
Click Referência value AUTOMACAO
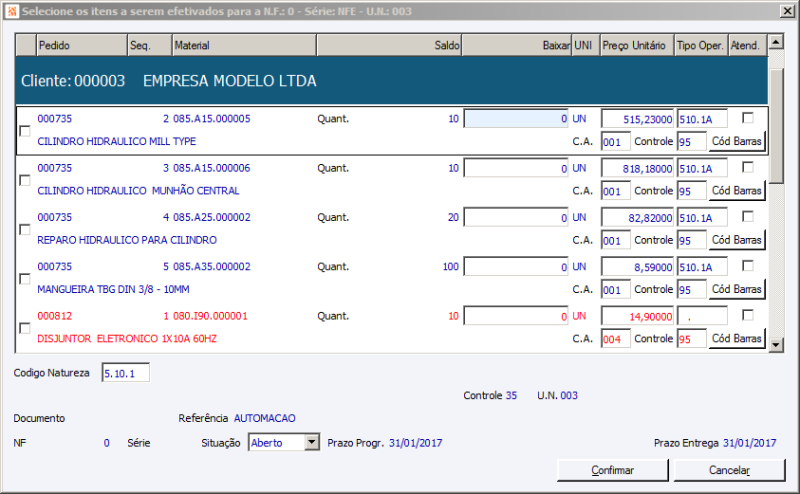click(264, 418)
